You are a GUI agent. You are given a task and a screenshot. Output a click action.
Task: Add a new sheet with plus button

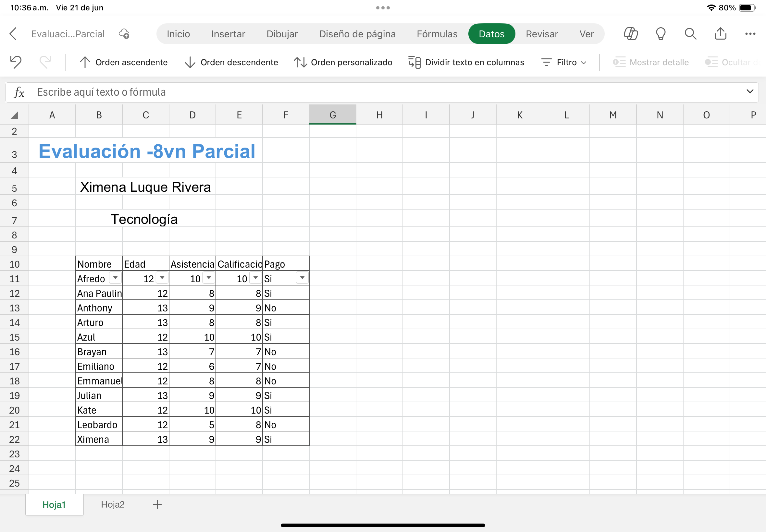157,504
